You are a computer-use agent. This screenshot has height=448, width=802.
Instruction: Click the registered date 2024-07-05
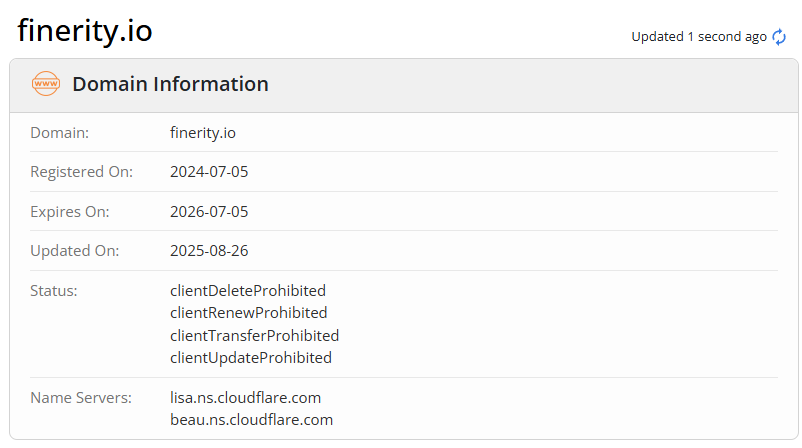point(209,172)
